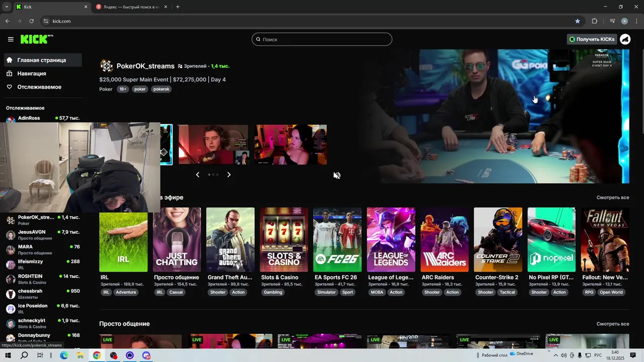The height and width of the screenshot is (362, 644).
Task: Open Windows taskbar search
Action: click(x=24, y=355)
